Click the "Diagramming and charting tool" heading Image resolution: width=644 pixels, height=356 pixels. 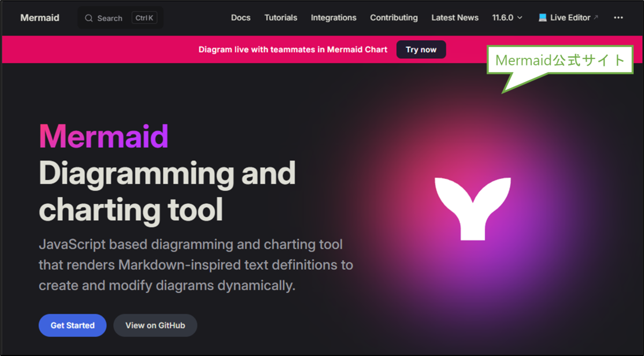(167, 191)
